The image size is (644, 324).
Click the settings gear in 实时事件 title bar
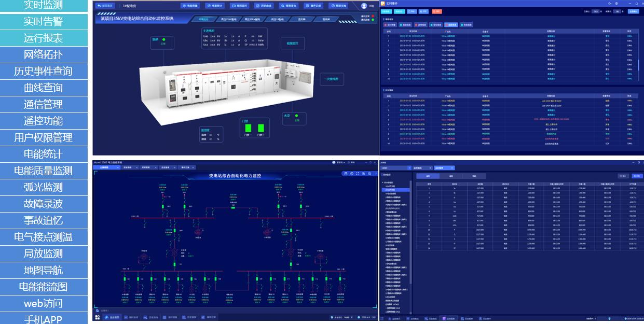point(616,3)
